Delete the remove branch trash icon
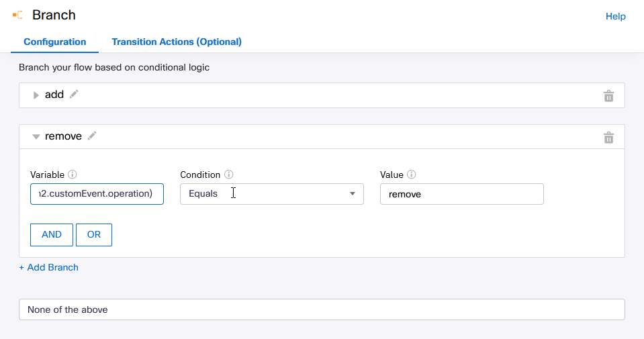The image size is (644, 339). click(608, 138)
